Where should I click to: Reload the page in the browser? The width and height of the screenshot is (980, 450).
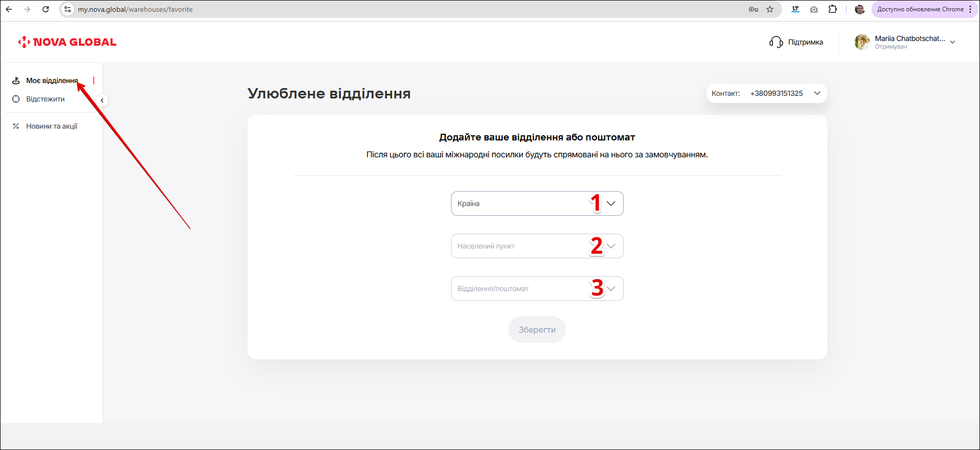46,9
